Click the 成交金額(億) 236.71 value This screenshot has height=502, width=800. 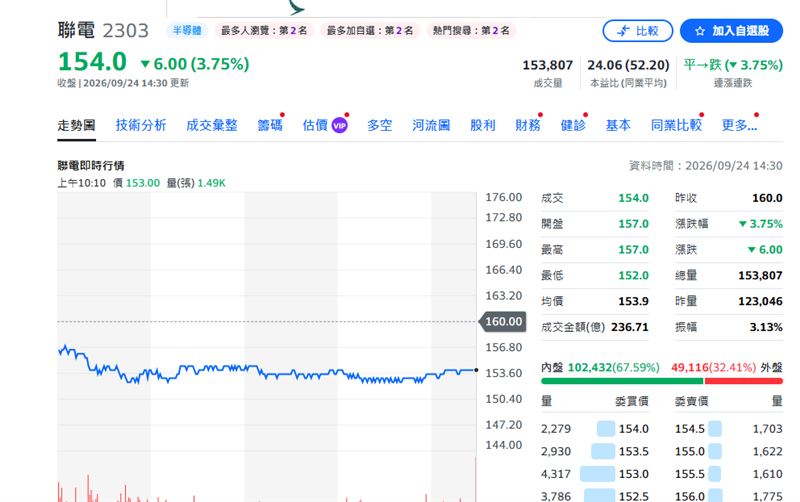tap(630, 327)
